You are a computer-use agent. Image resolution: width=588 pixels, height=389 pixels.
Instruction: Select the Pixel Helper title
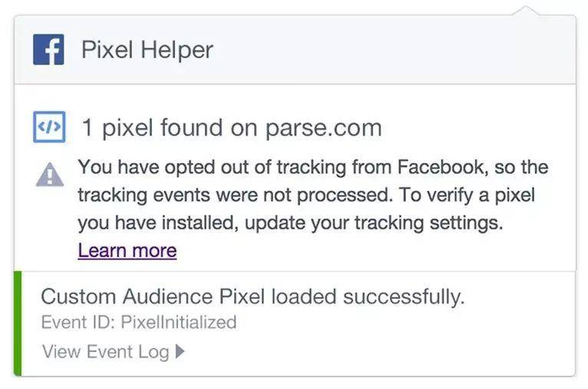(147, 49)
